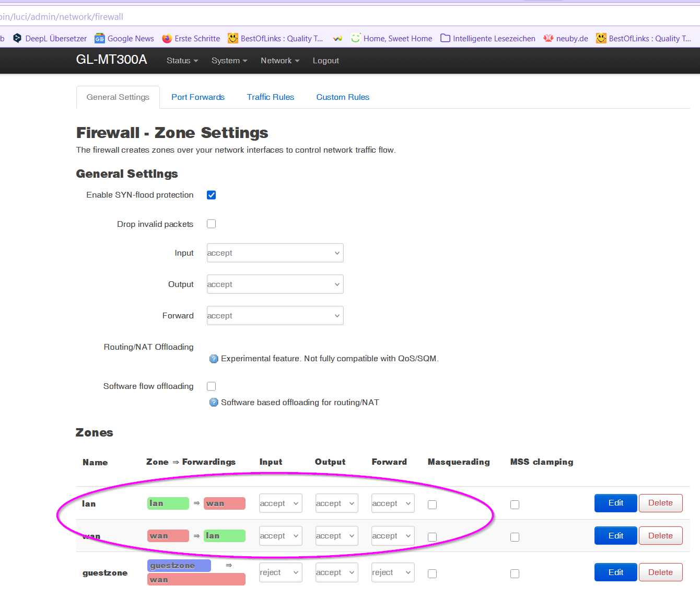Click the DeepL Übersetzer bookmark icon

click(x=17, y=38)
